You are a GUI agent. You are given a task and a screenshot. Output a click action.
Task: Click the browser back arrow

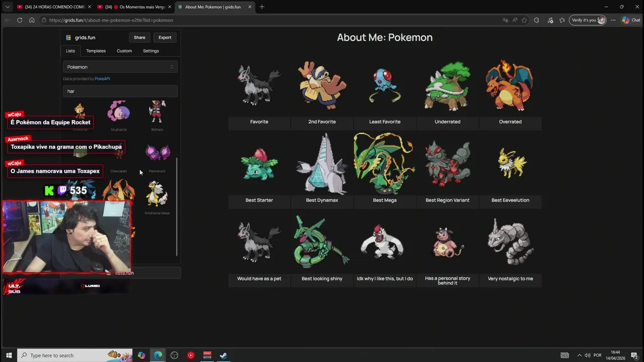(x=7, y=20)
